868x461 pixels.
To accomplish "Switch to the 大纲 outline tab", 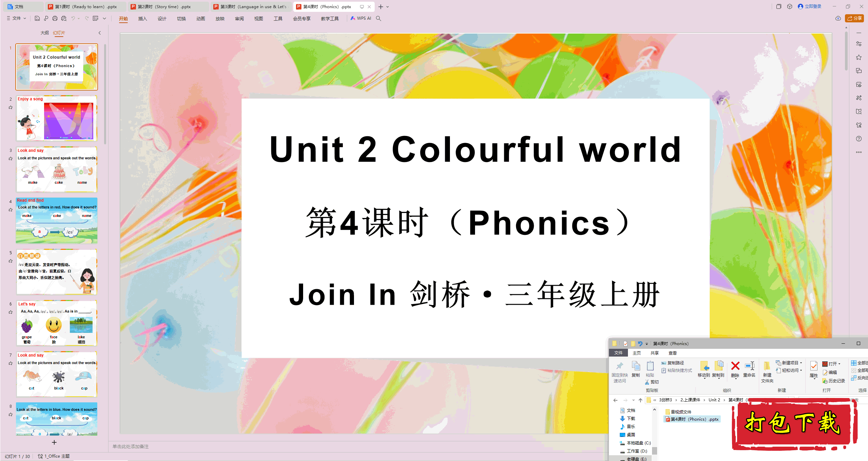I will [x=44, y=33].
